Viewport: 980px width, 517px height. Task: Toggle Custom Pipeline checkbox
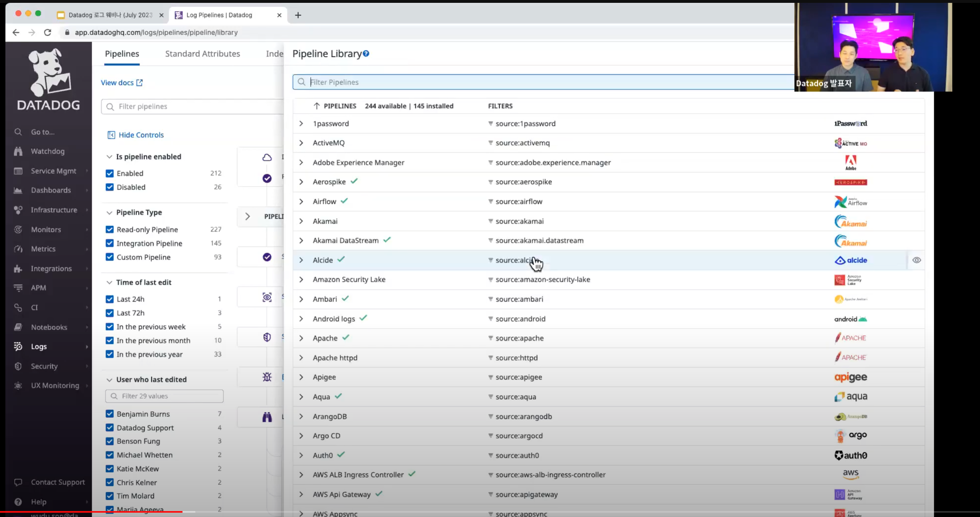tap(110, 257)
